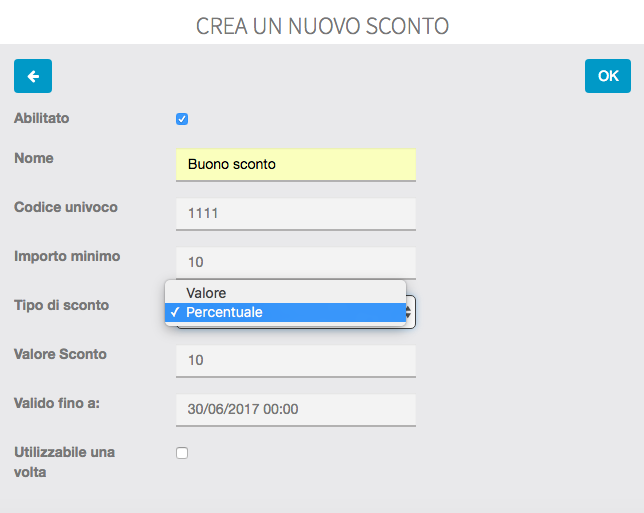Click the Abilitato label text
The width and height of the screenshot is (644, 513).
pos(42,118)
